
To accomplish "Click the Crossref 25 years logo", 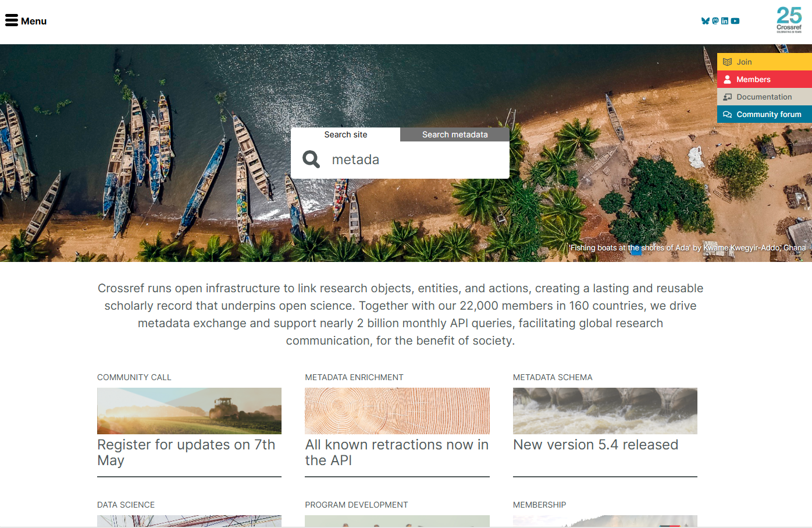I will (789, 20).
